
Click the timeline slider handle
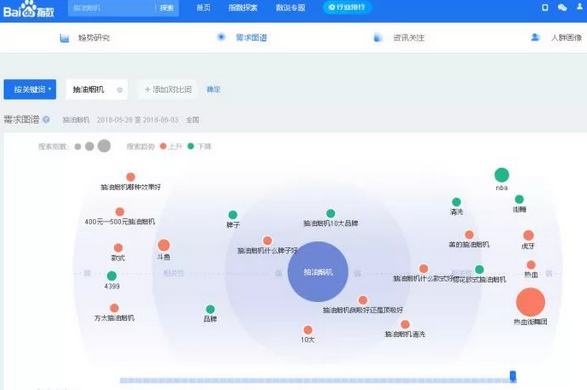[x=513, y=376]
